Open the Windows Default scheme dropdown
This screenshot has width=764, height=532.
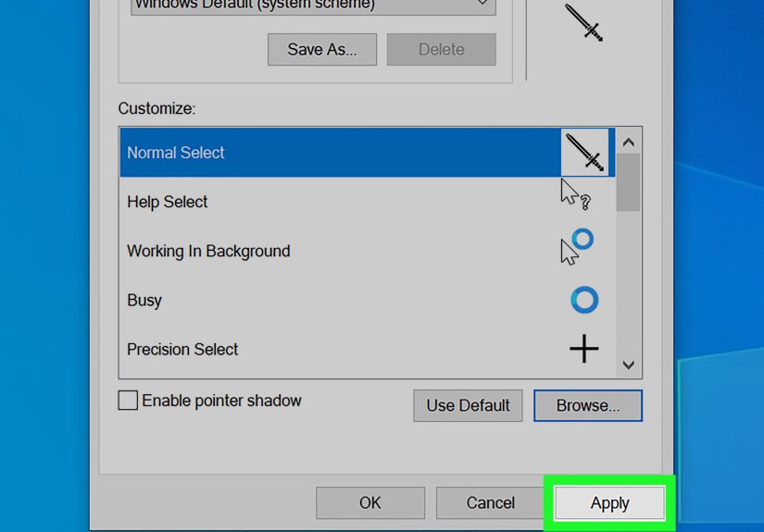coord(313,6)
